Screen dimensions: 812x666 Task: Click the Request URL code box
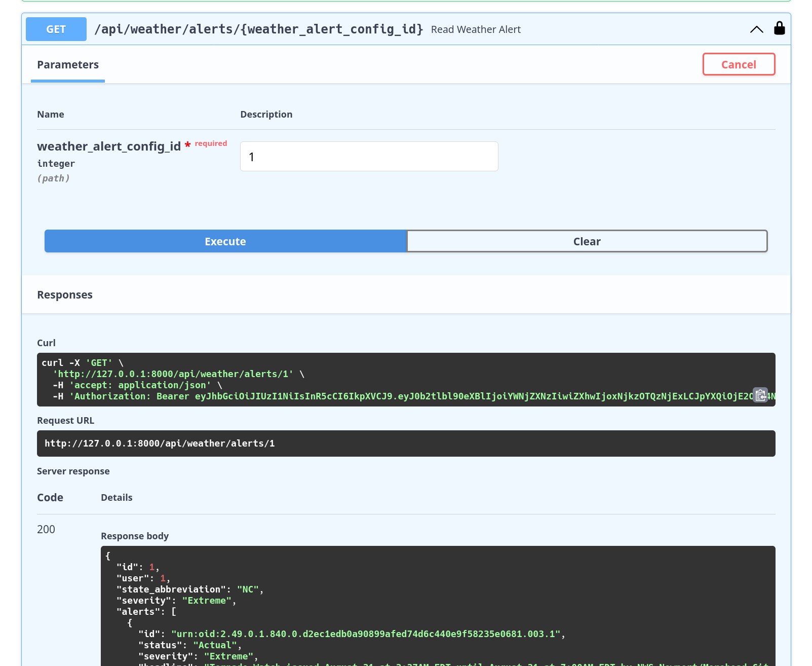[406, 443]
